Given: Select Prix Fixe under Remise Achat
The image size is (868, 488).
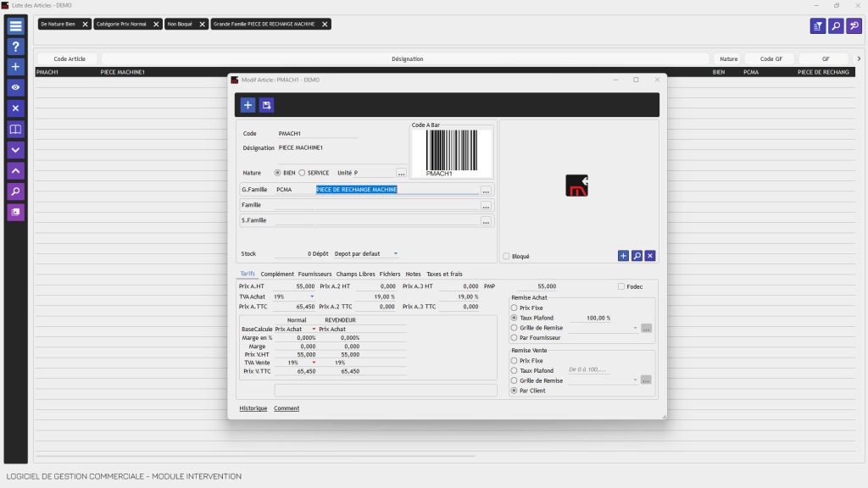Looking at the screenshot, I should [514, 308].
